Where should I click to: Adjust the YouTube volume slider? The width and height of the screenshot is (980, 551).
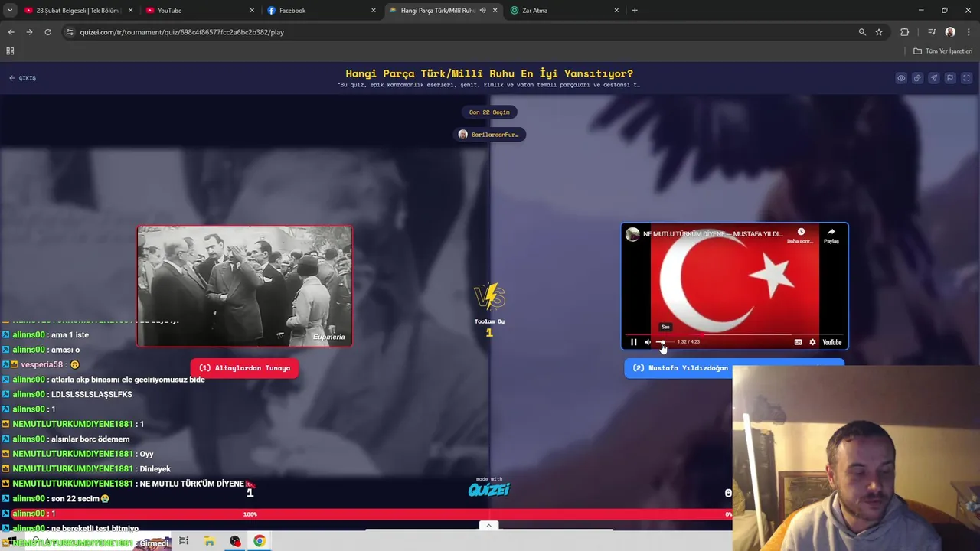point(664,342)
